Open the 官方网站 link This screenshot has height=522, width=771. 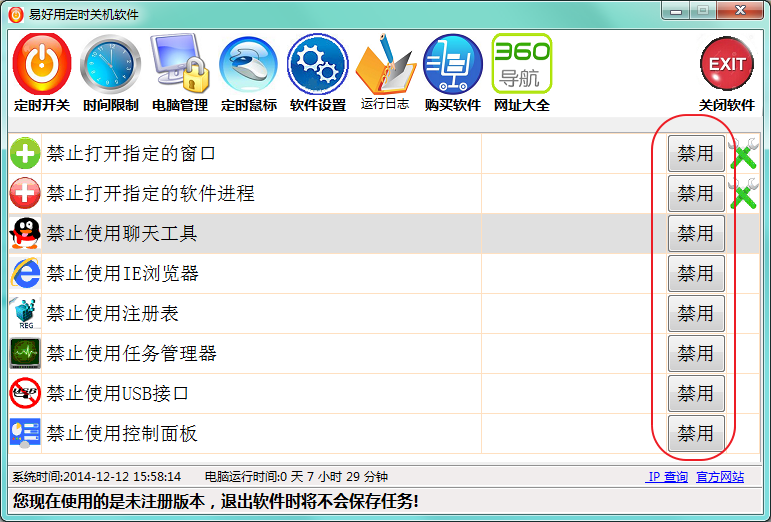(720, 476)
